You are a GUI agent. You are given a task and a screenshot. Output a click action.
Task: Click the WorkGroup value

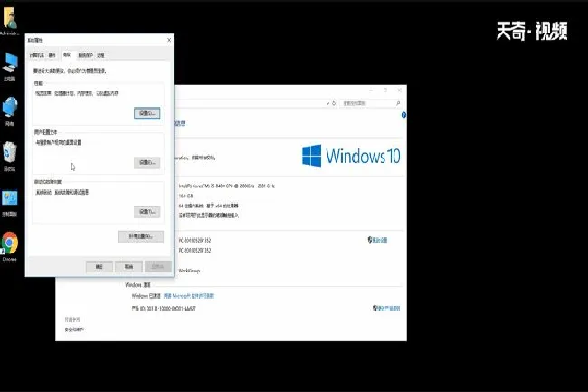click(189, 271)
